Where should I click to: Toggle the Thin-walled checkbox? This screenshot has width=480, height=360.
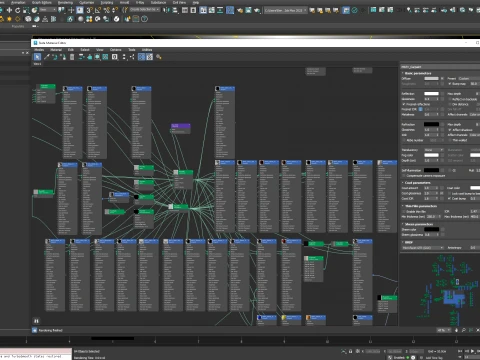[x=450, y=140]
